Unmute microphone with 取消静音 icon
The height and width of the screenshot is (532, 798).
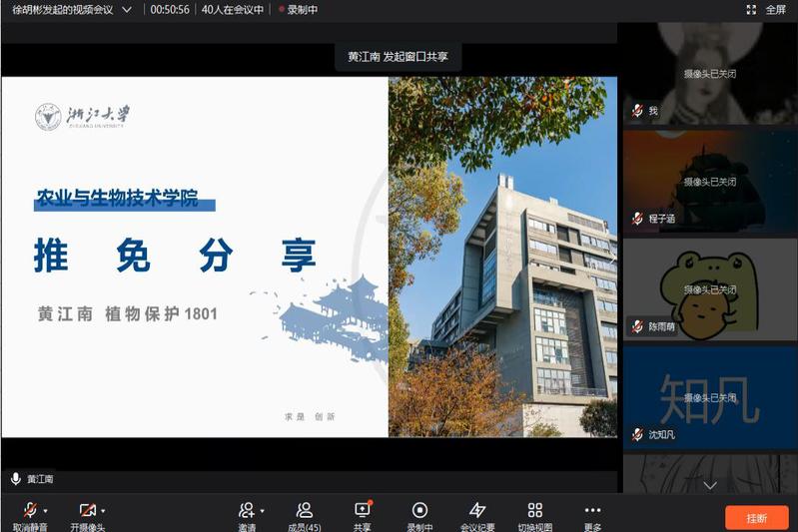point(30,510)
